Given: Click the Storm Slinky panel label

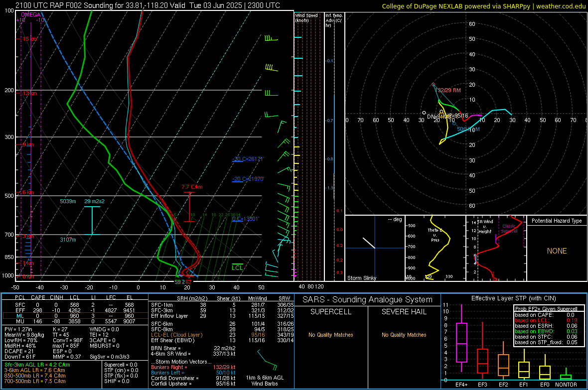Looking at the screenshot, I should click(x=362, y=278).
